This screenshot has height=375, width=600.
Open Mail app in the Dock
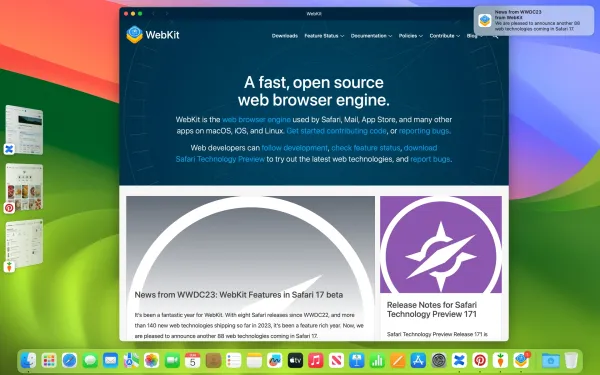[x=111, y=360]
